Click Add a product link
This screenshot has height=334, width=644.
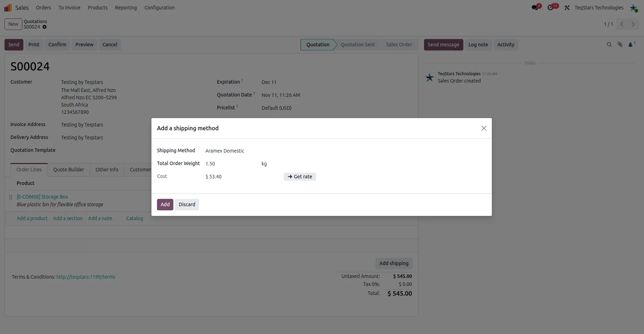pyautogui.click(x=32, y=218)
